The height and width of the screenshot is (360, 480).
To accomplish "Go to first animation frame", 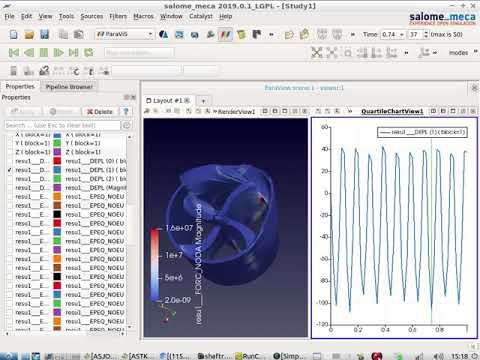I will pos(14,52).
